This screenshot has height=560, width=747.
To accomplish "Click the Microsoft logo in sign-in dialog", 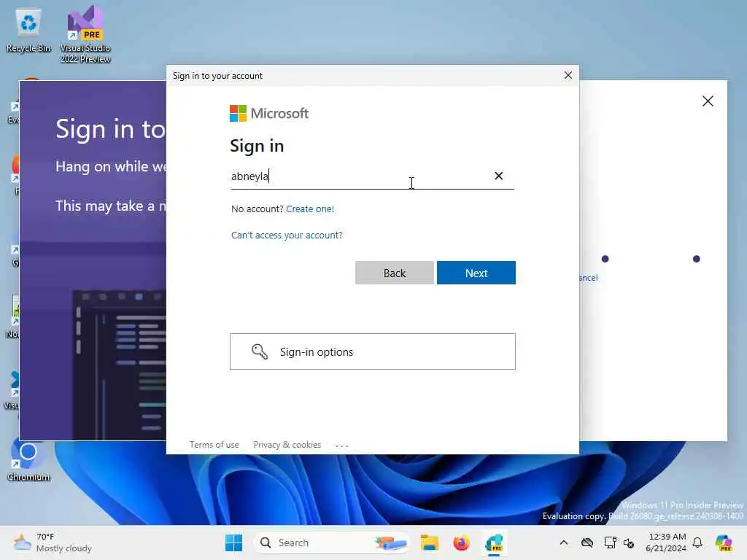I will (x=269, y=113).
